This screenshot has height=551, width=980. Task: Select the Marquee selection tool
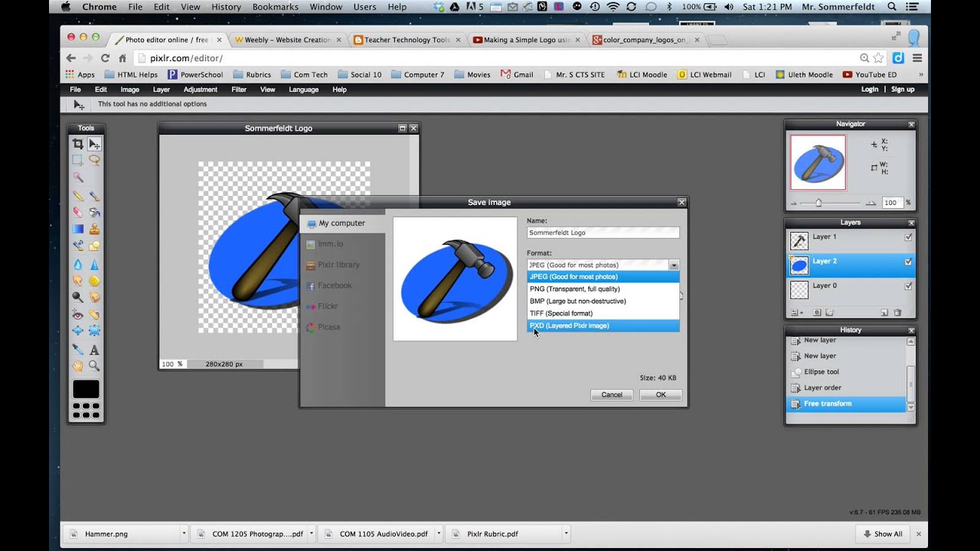[77, 160]
